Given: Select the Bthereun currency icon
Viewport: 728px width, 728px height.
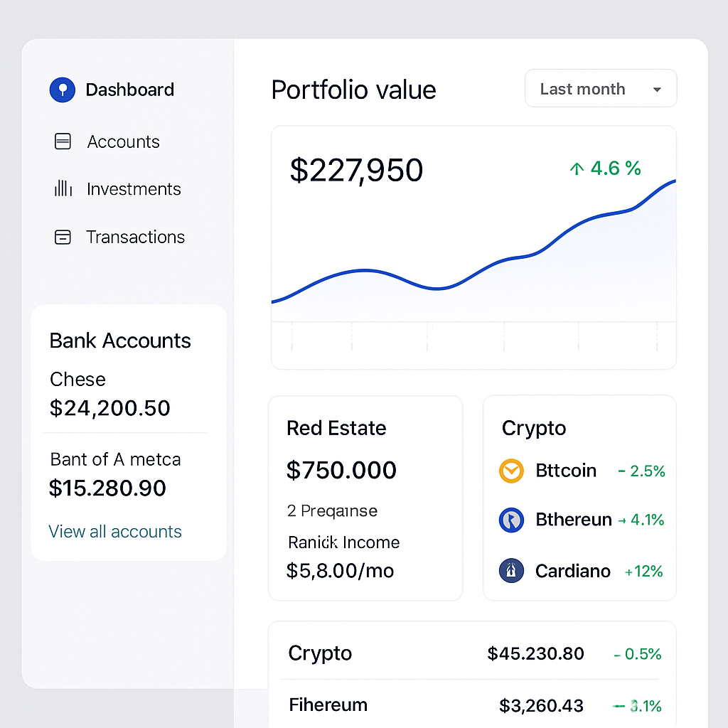Looking at the screenshot, I should coord(511,520).
